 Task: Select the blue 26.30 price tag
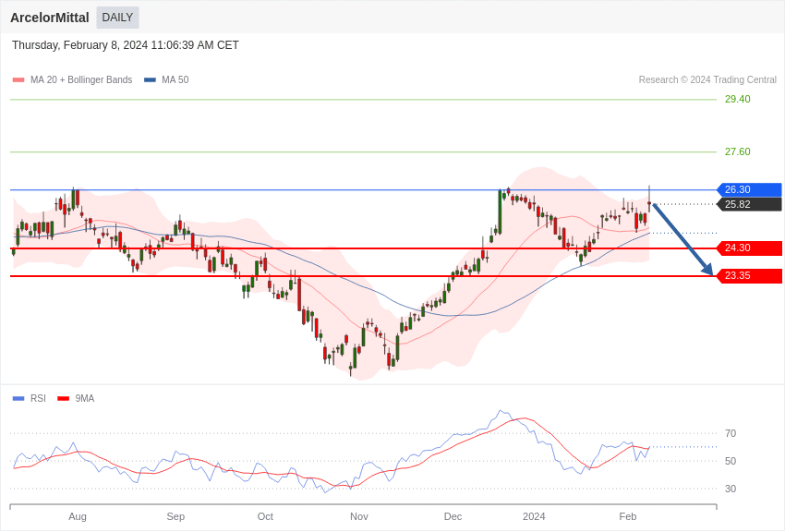pyautogui.click(x=749, y=189)
